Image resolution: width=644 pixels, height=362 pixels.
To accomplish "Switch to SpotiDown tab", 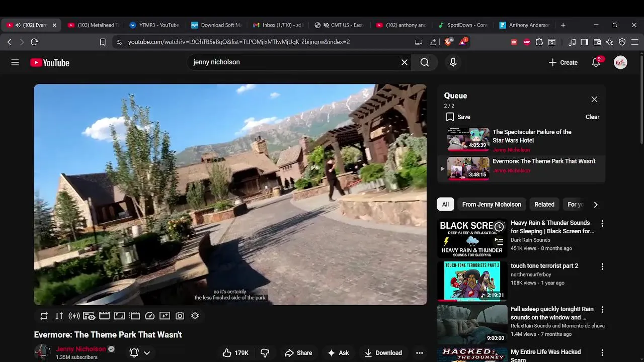I will click(x=463, y=25).
